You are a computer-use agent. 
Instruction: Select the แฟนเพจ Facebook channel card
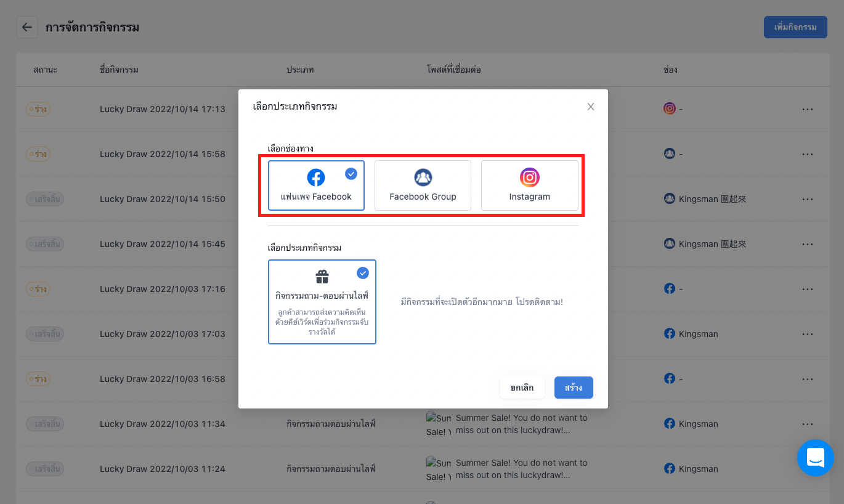click(x=316, y=185)
